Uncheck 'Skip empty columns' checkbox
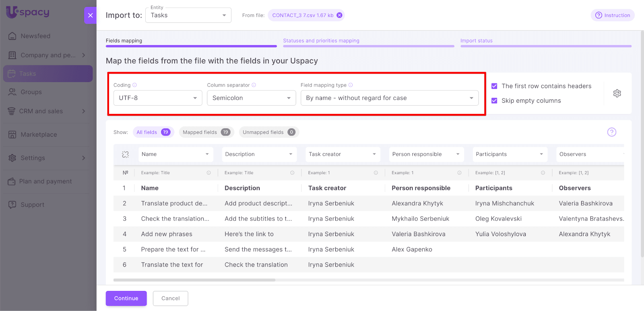This screenshot has height=311, width=644. (x=494, y=101)
